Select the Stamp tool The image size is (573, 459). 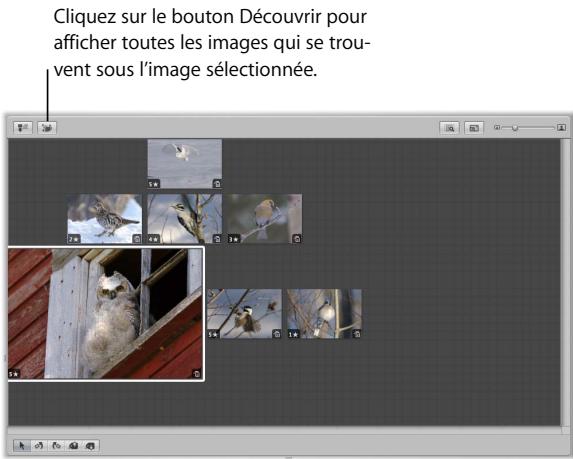coord(90,445)
